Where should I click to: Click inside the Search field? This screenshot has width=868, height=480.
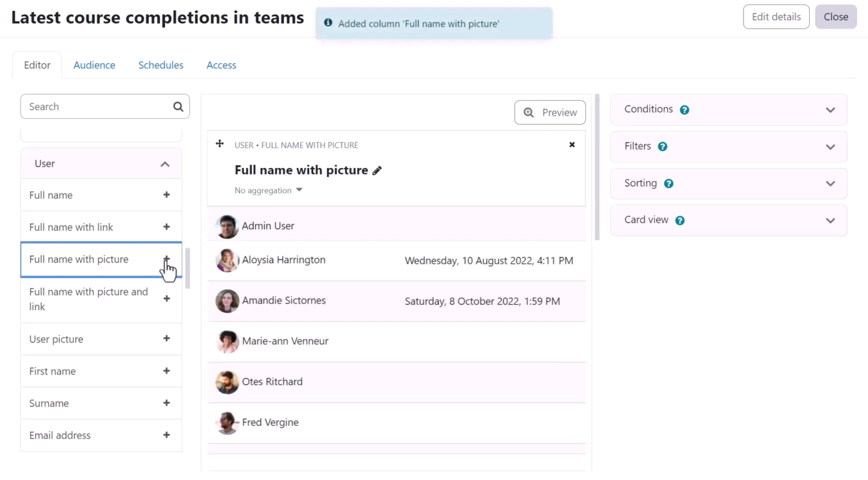tap(93, 106)
